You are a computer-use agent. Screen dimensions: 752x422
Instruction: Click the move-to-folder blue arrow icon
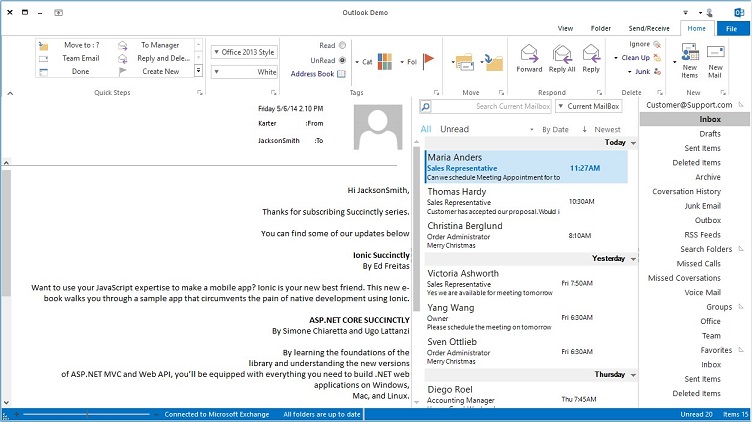(494, 62)
